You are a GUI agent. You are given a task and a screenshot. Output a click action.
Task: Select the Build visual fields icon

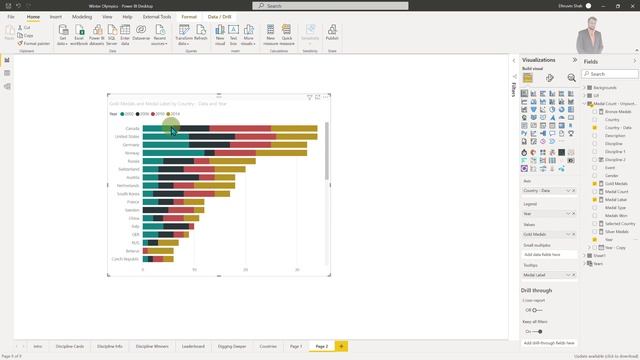coord(528,78)
